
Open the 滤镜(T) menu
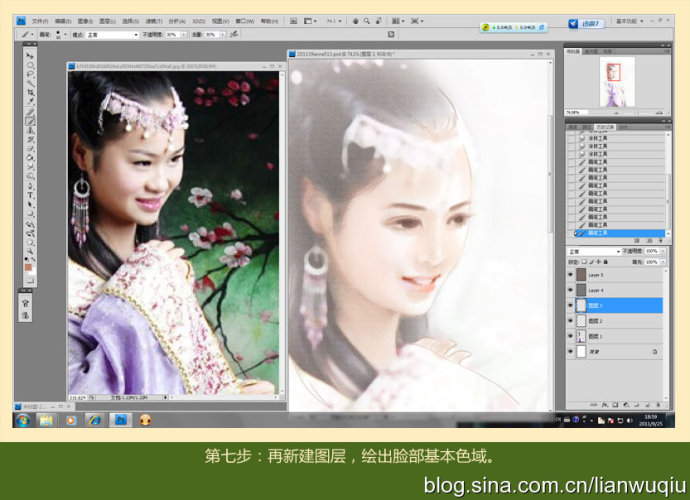click(x=154, y=21)
